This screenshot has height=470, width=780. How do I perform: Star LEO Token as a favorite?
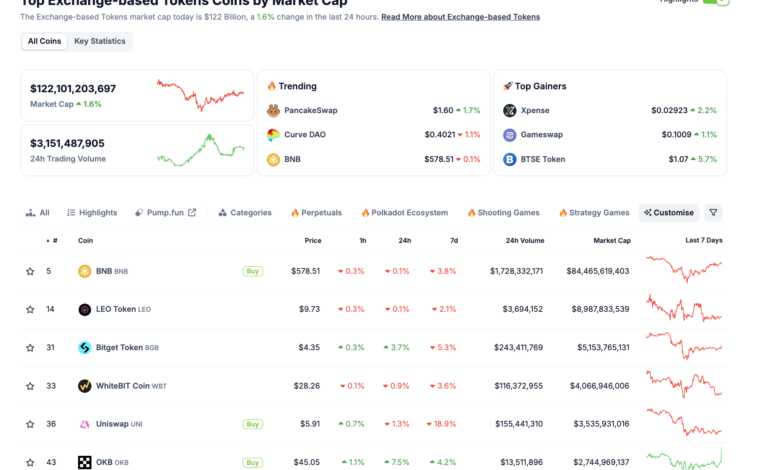30,309
